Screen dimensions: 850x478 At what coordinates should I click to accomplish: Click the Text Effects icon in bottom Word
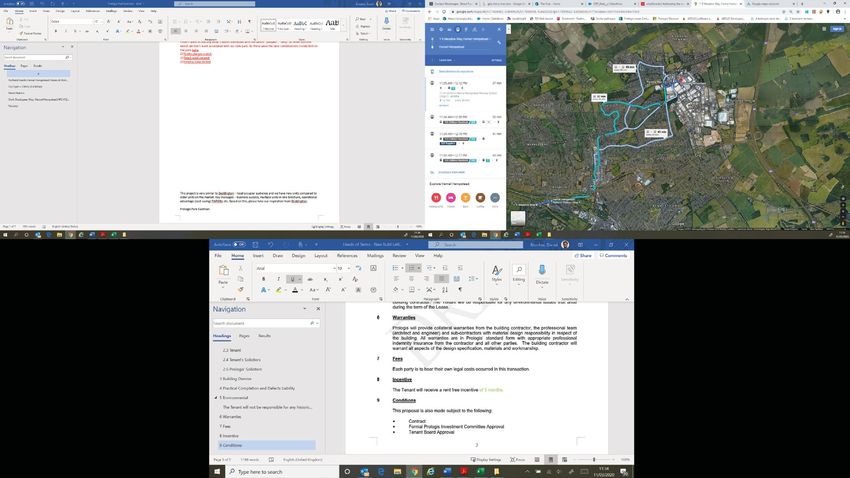(263, 290)
